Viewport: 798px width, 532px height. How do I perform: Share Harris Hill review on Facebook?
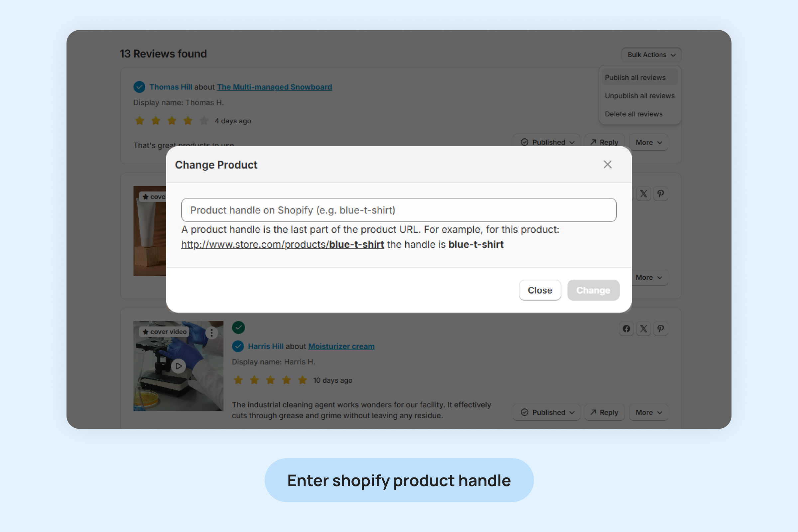[626, 329]
